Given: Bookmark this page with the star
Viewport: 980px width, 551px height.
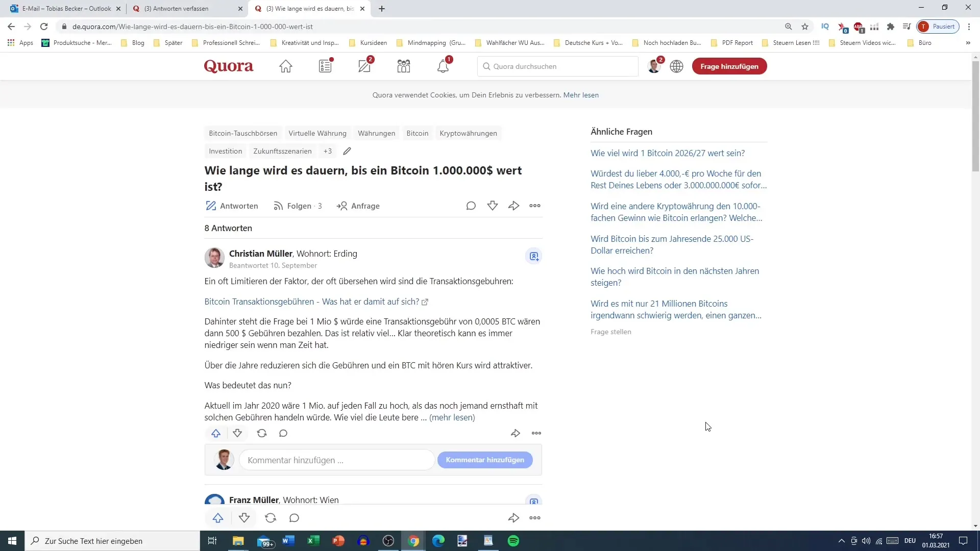Looking at the screenshot, I should click(x=805, y=27).
